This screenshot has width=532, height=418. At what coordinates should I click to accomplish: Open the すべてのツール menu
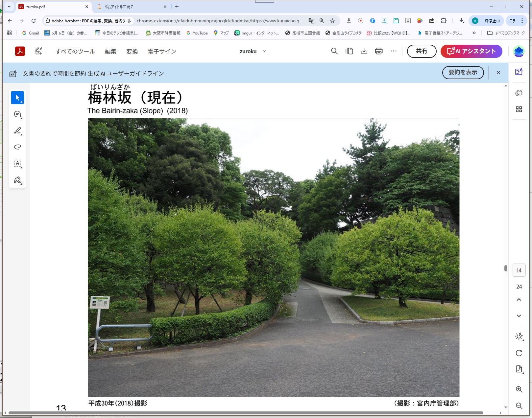[75, 51]
